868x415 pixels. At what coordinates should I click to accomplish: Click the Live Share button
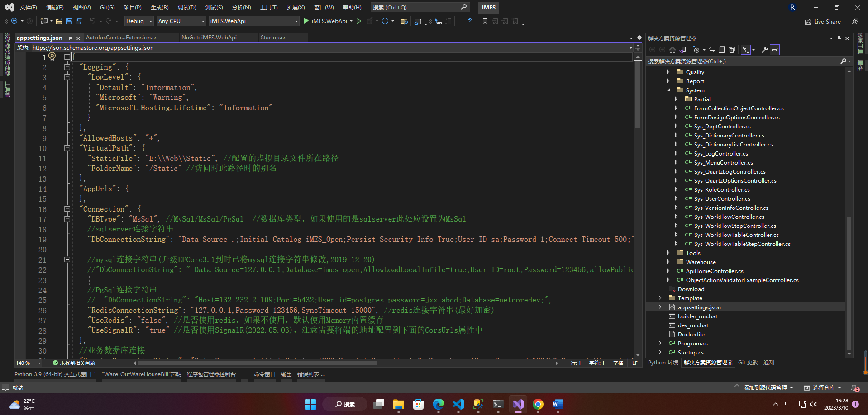coord(823,21)
